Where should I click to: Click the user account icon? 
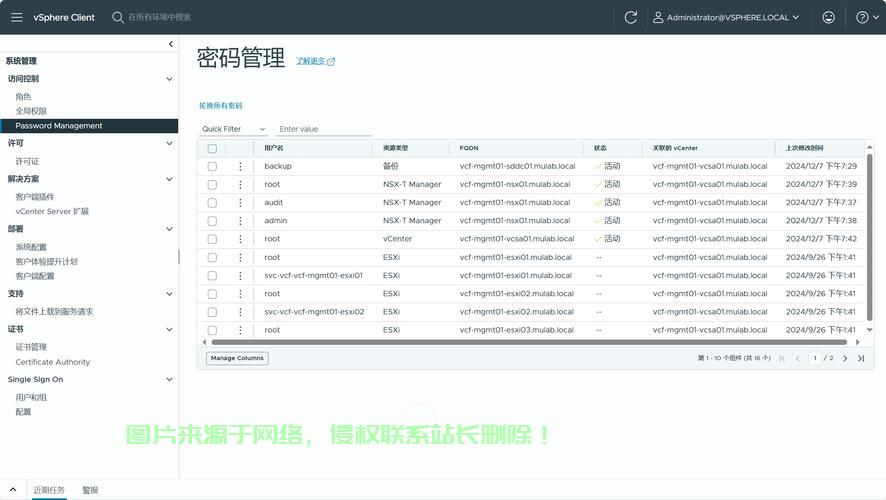tap(658, 18)
